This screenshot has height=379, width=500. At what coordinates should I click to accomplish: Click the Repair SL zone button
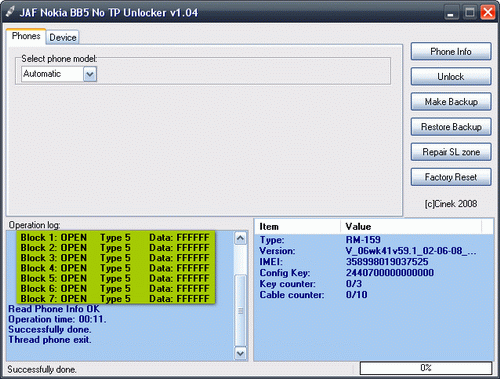pos(451,152)
